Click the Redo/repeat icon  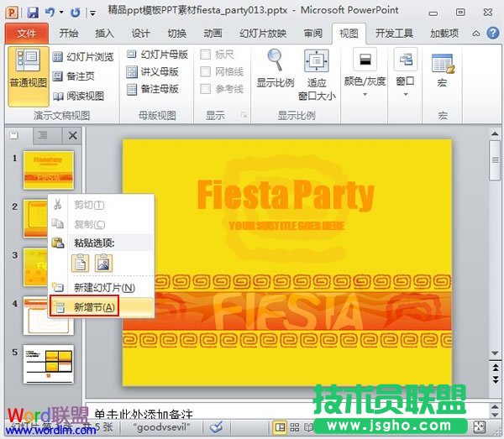pyautogui.click(x=76, y=13)
